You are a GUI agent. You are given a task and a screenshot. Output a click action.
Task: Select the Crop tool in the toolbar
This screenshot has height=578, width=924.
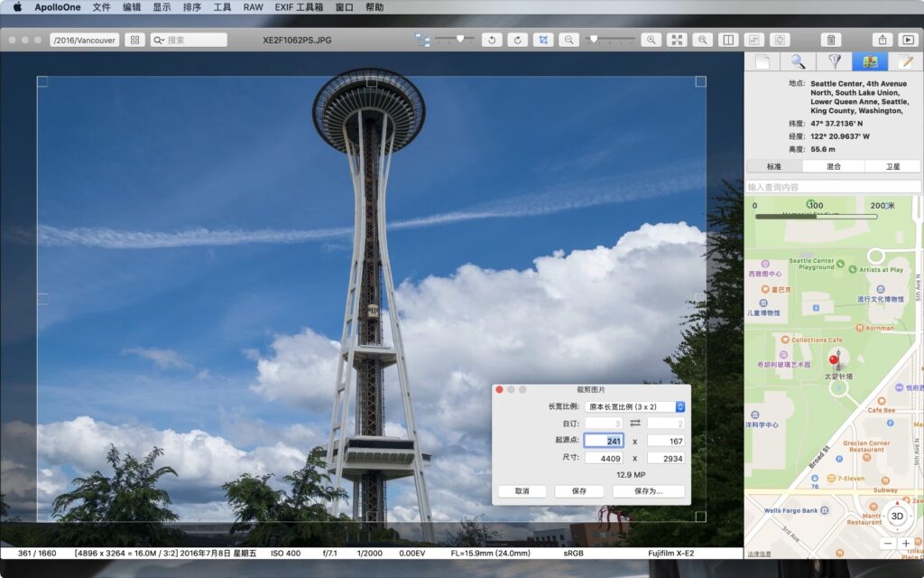point(544,40)
